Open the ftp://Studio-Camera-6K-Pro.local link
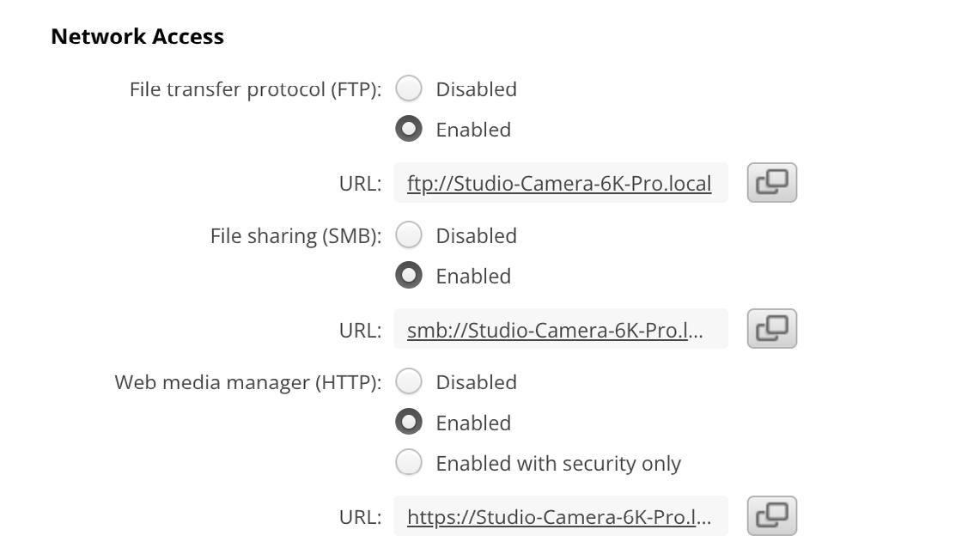The width and height of the screenshot is (980, 560). coord(558,184)
